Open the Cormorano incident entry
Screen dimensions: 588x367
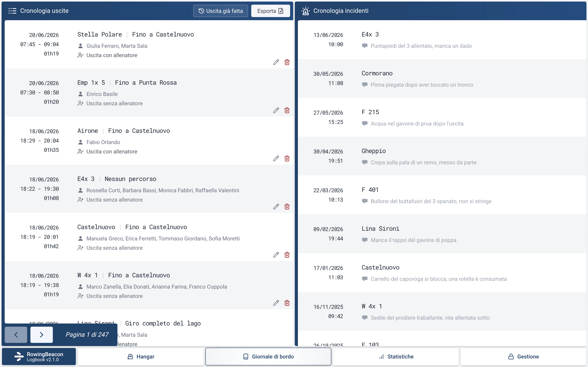[442, 79]
